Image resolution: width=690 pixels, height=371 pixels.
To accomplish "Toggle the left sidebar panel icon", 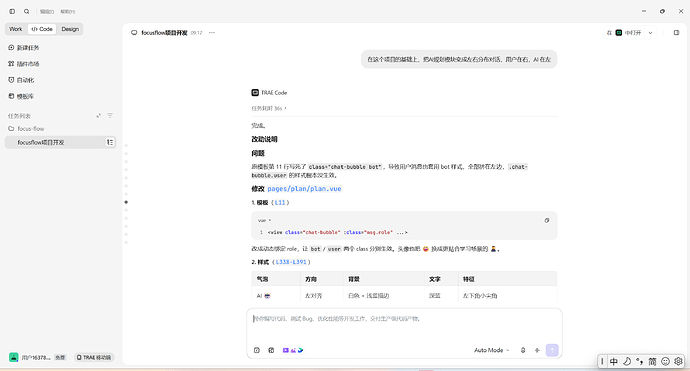I will point(12,11).
